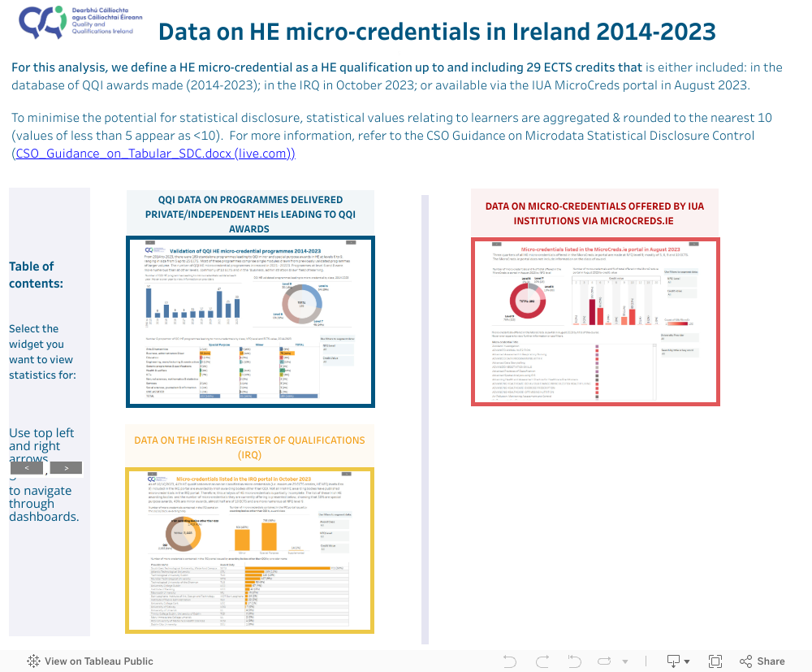Click the Table of contents label

pos(36,275)
